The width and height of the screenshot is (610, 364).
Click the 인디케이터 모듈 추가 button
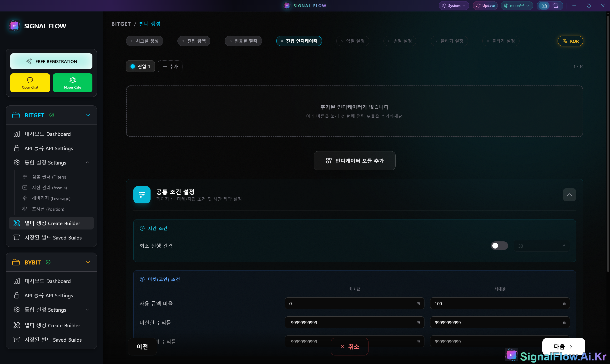point(354,161)
